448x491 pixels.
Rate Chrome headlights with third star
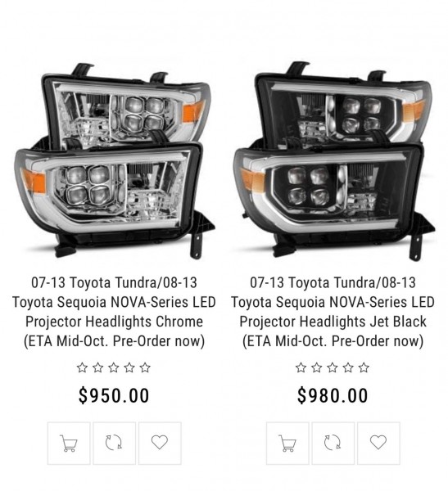pyautogui.click(x=114, y=367)
